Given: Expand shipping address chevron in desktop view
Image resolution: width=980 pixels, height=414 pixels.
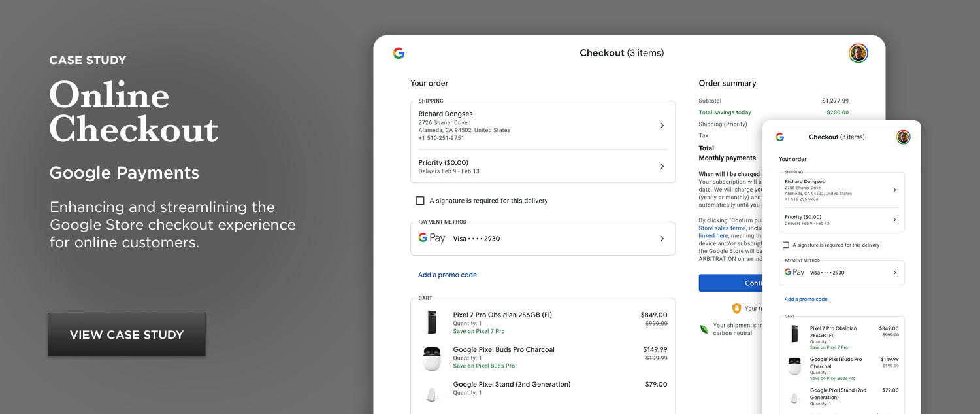Looking at the screenshot, I should click(x=661, y=126).
